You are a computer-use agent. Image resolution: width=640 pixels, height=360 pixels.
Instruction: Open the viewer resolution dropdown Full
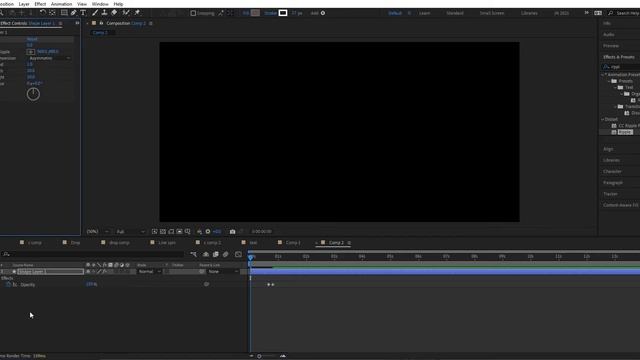click(130, 231)
